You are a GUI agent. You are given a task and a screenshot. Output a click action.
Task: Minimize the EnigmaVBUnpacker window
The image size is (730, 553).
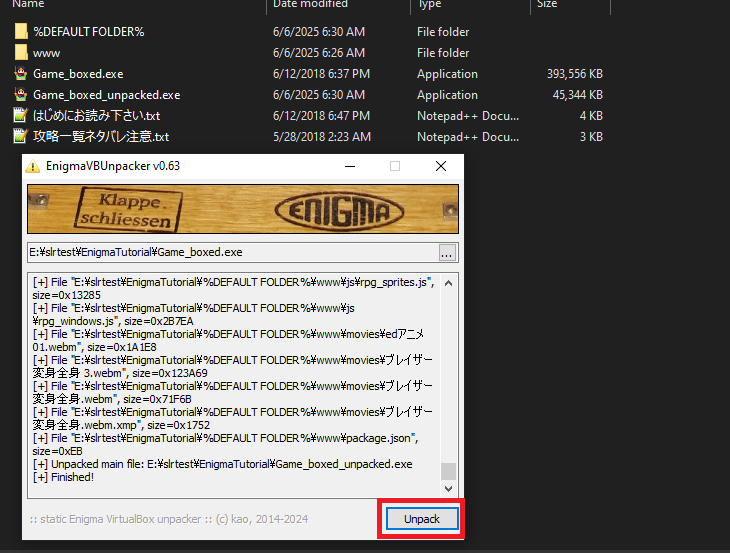(x=350, y=166)
